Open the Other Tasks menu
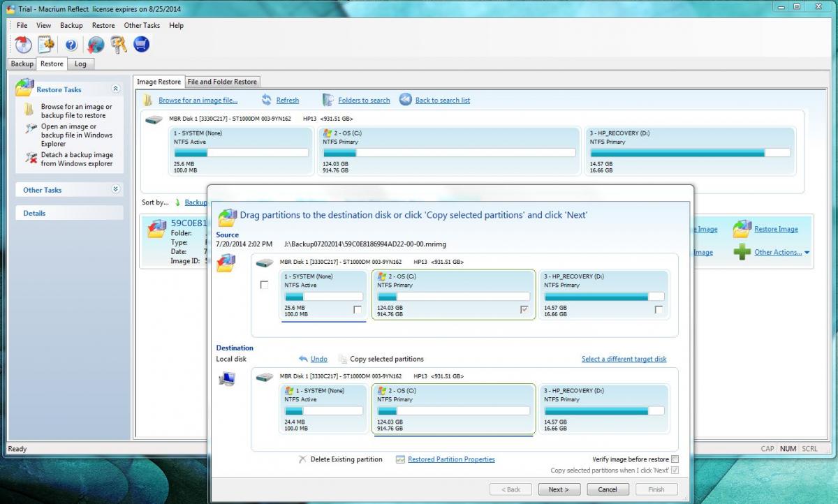The height and width of the screenshot is (504, 838). point(142,25)
